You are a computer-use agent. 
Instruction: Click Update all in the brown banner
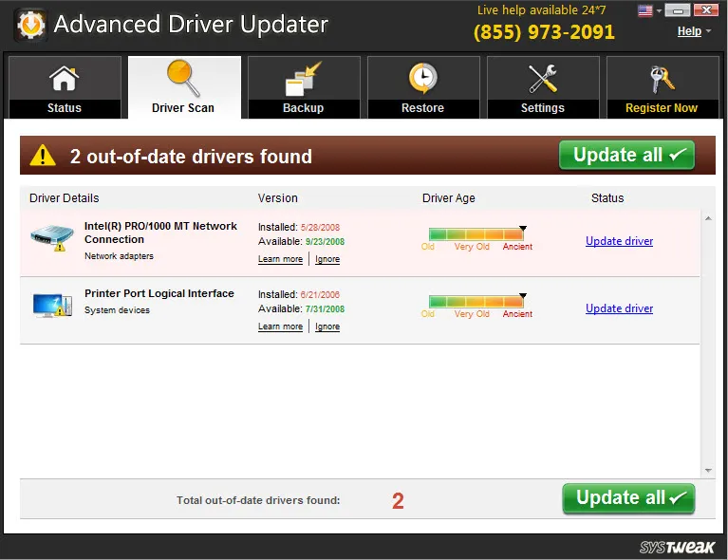626,155
